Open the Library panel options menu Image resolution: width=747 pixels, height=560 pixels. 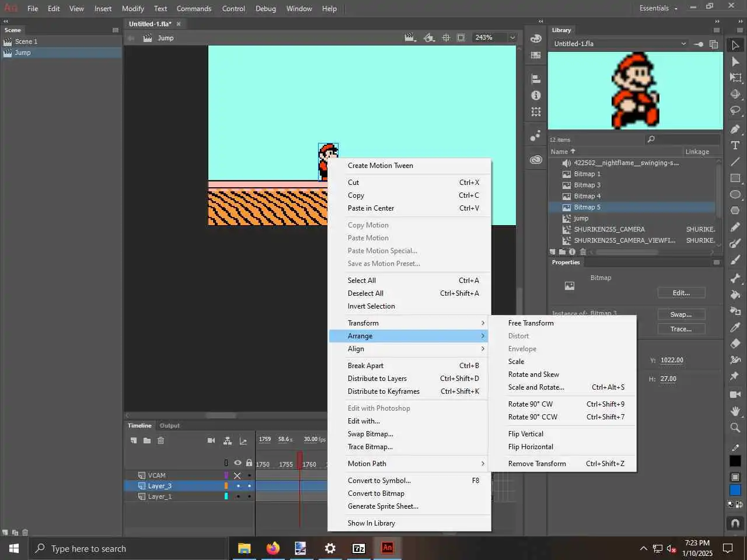[717, 30]
